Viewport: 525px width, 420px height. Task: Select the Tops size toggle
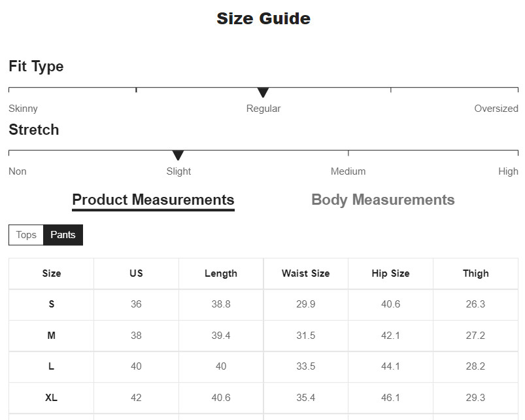[x=26, y=235]
